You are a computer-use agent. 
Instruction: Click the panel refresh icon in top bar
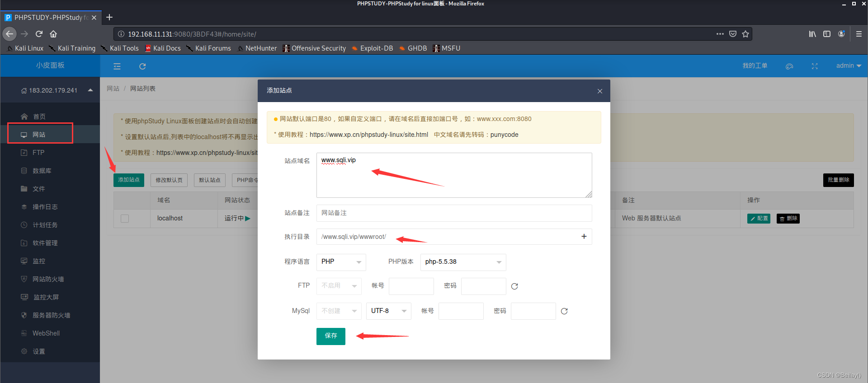click(x=142, y=66)
